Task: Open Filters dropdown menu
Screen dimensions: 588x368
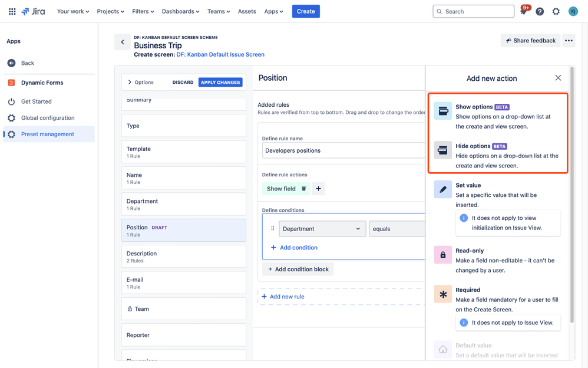Action: click(143, 11)
